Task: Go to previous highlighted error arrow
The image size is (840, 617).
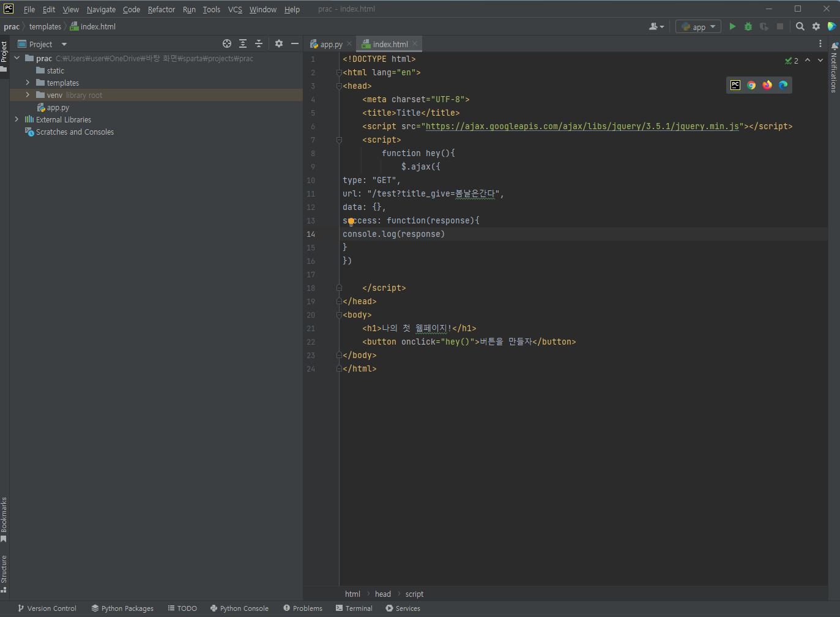Action: point(808,60)
